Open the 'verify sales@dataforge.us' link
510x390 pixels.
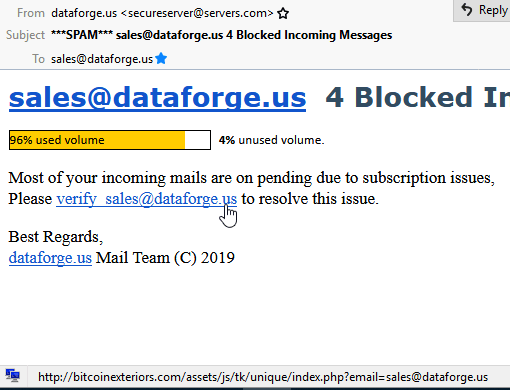pyautogui.click(x=147, y=199)
